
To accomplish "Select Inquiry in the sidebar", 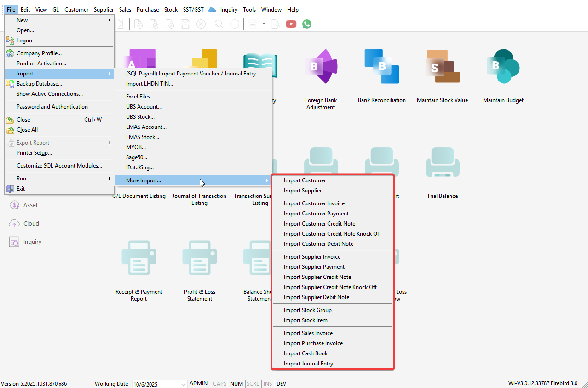I will coord(25,242).
